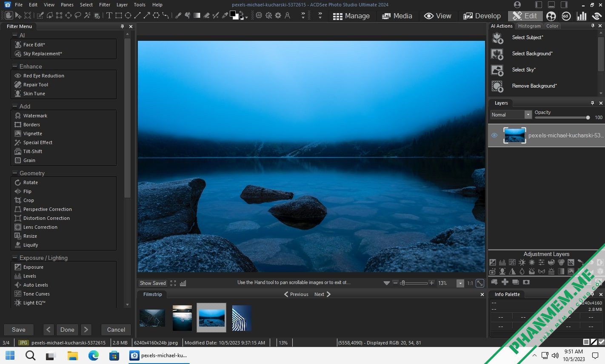Toggle full screen view below the image
This screenshot has height=364, width=605.
click(173, 283)
